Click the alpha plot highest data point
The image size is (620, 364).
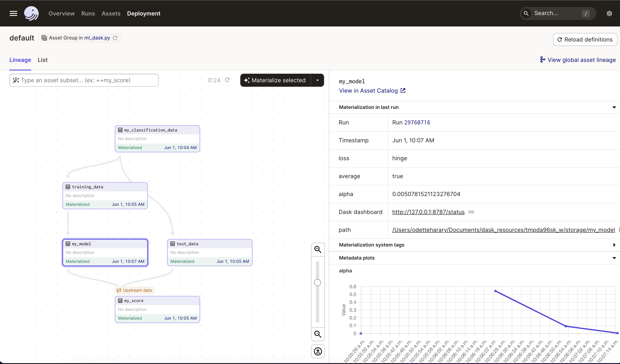[x=495, y=291]
